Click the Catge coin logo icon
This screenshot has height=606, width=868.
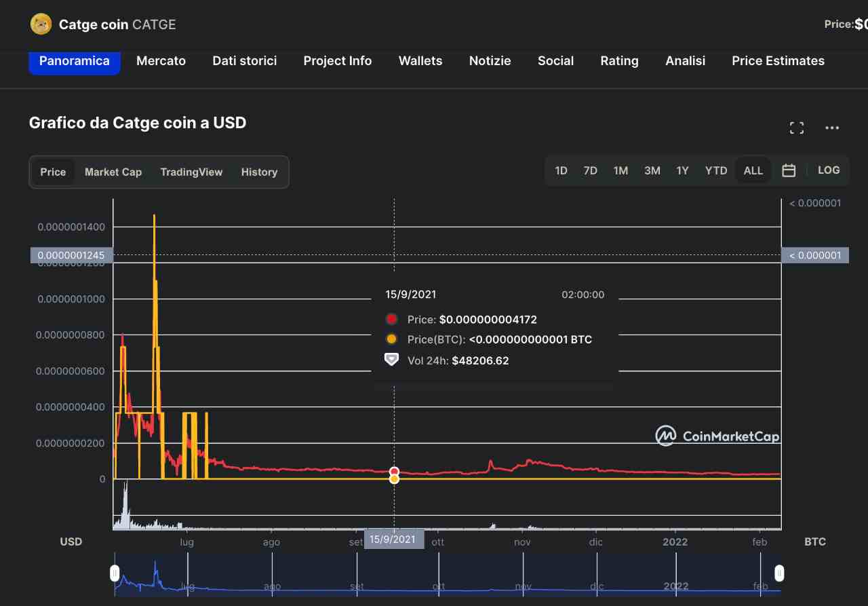(x=41, y=24)
